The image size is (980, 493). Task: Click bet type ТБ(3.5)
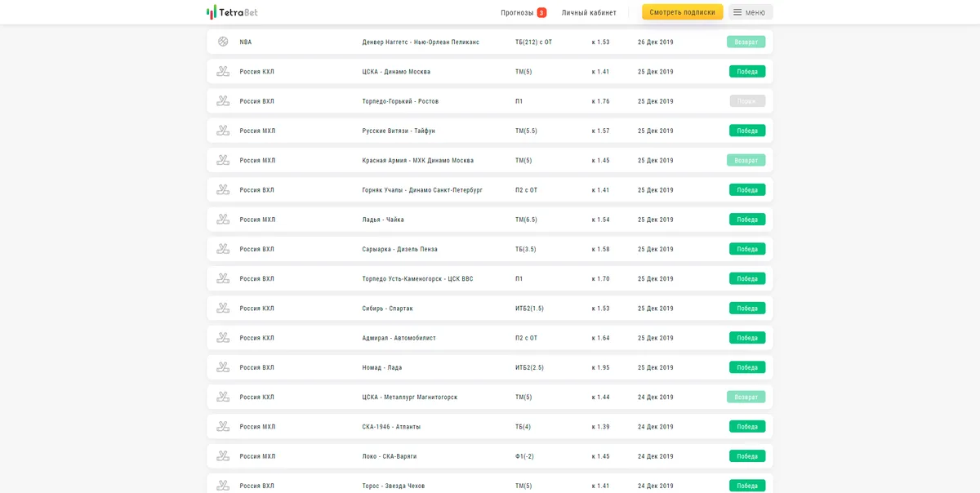pos(526,249)
